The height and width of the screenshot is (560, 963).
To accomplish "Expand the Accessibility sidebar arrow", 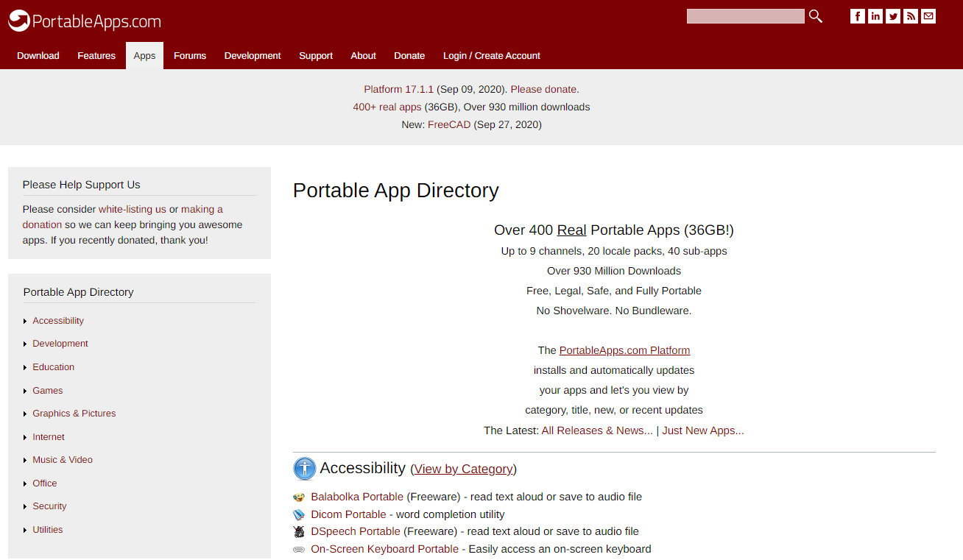I will (26, 322).
